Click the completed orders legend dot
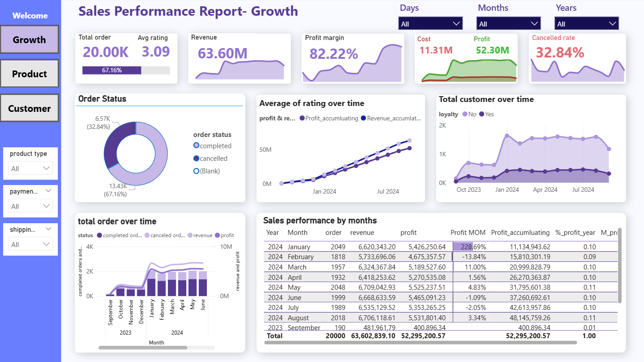Viewport: 644px width, 362px height. pos(99,235)
